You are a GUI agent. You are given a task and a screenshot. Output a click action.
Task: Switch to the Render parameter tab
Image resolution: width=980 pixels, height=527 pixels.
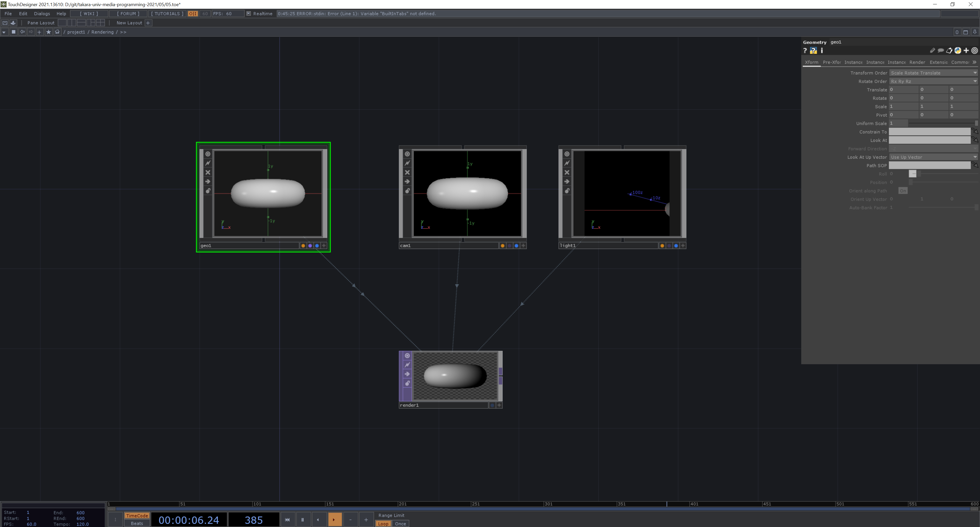click(917, 62)
